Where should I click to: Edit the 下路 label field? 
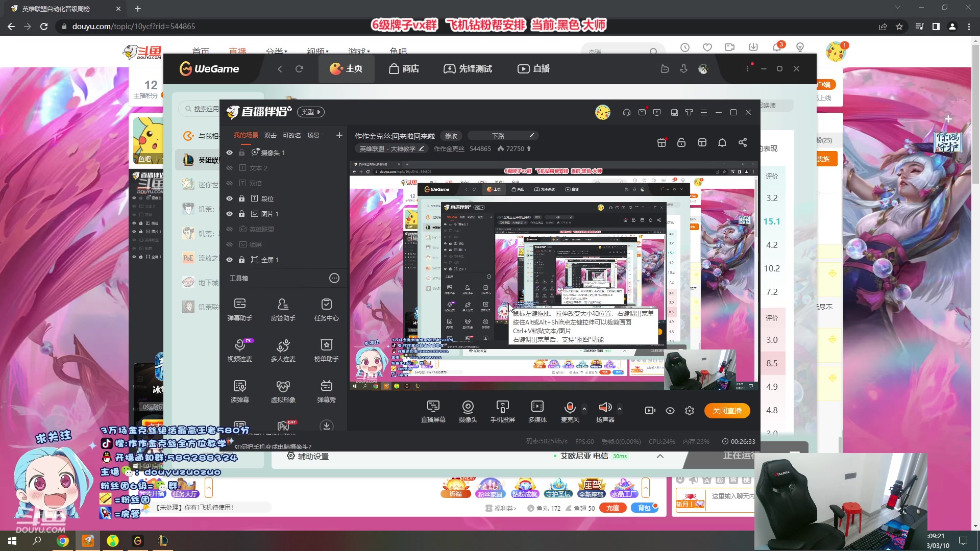tap(503, 136)
